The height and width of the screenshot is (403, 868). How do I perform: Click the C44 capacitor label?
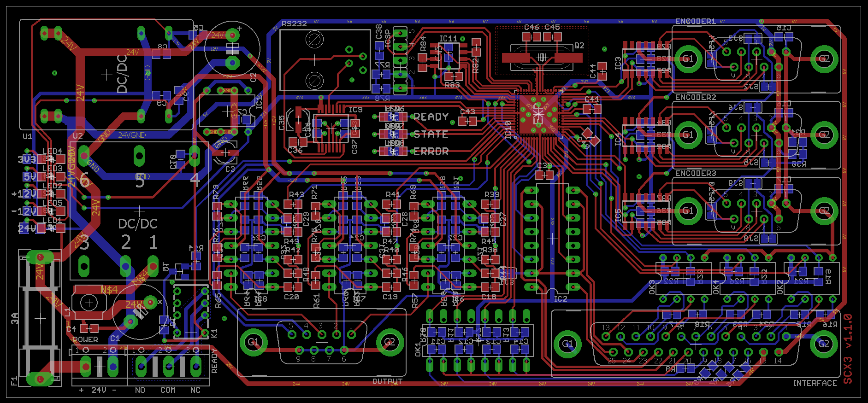coord(593,71)
